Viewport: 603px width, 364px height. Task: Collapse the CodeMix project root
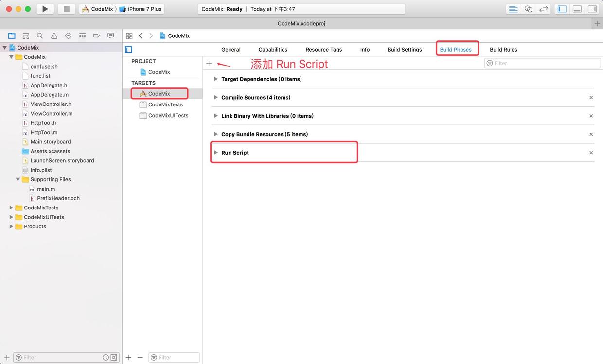click(5, 48)
